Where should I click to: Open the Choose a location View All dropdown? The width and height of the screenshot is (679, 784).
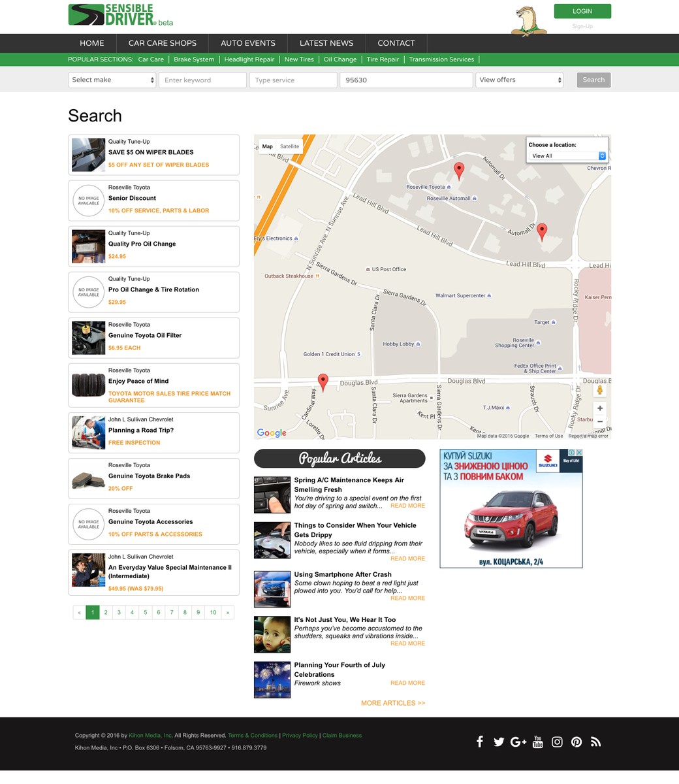tap(567, 155)
